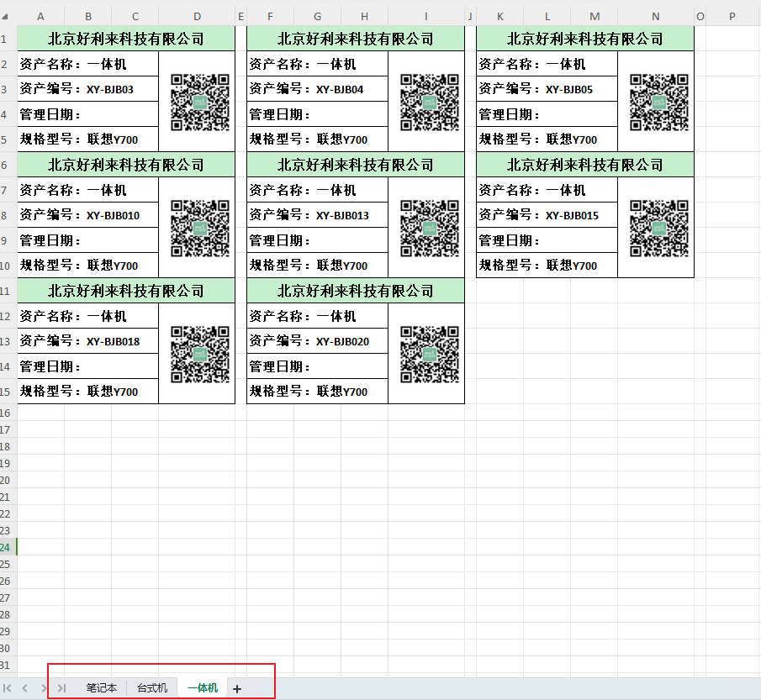This screenshot has width=761, height=700.
Task: Select cell with 资产编号: XY-BJB03
Action: (x=87, y=89)
